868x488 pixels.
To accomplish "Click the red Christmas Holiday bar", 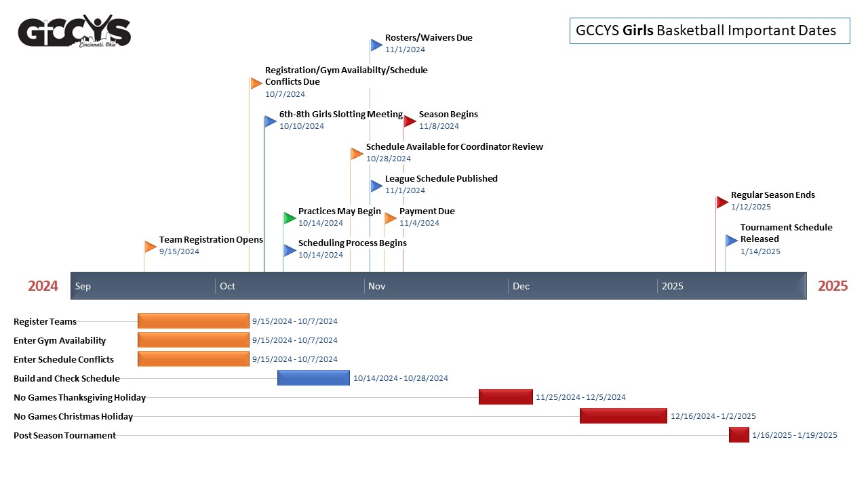I will pyautogui.click(x=623, y=416).
